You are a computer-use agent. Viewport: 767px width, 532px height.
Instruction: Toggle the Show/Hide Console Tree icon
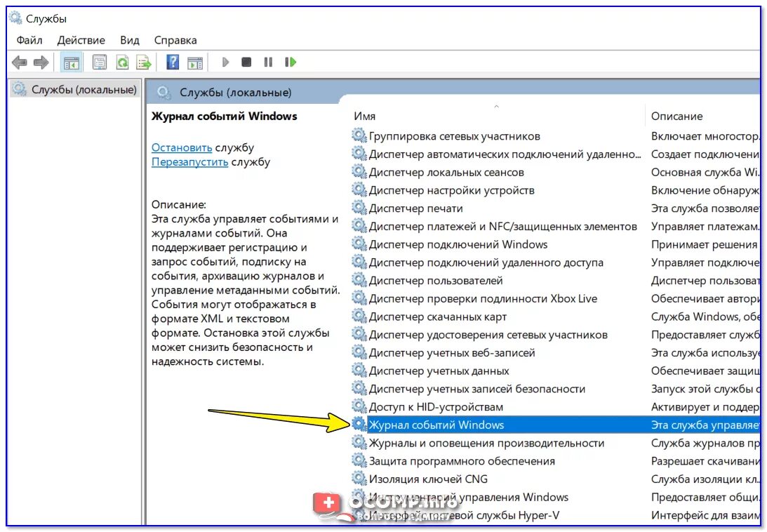point(72,62)
